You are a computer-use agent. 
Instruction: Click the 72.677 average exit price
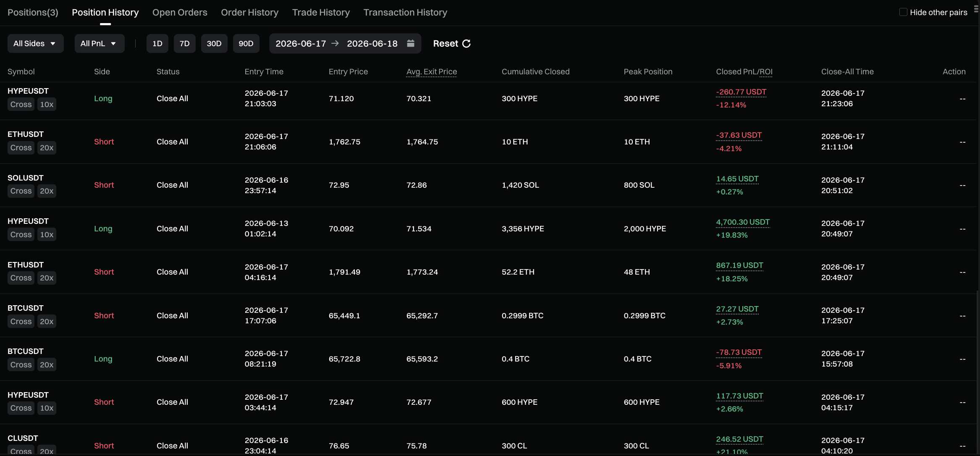(x=419, y=402)
